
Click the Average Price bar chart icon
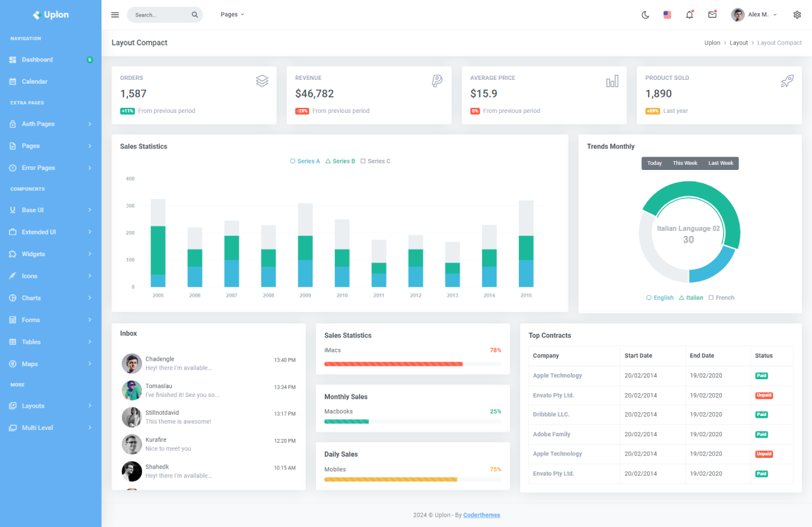(612, 81)
